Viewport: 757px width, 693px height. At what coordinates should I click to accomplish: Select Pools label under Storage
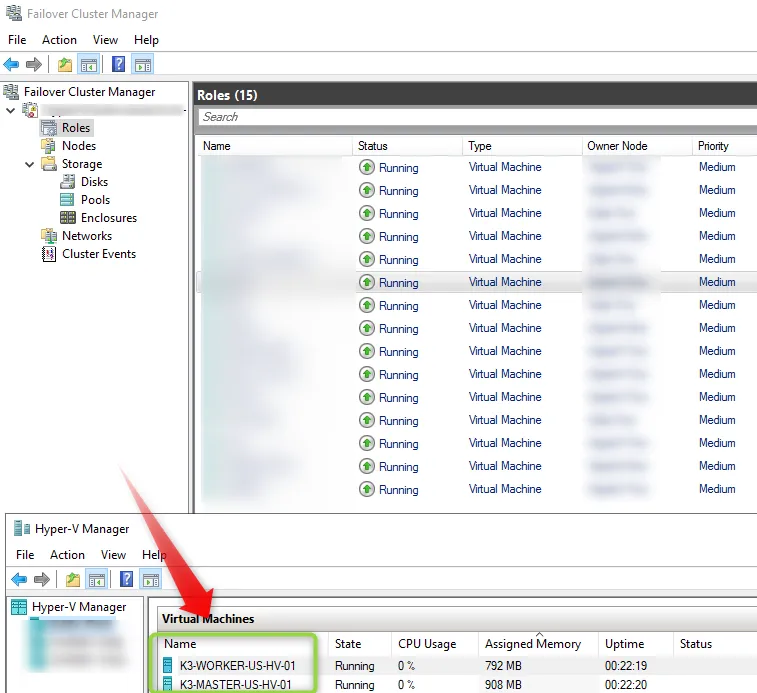pos(95,199)
